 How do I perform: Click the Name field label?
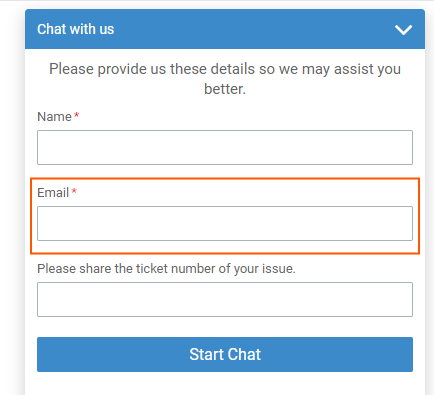[54, 117]
